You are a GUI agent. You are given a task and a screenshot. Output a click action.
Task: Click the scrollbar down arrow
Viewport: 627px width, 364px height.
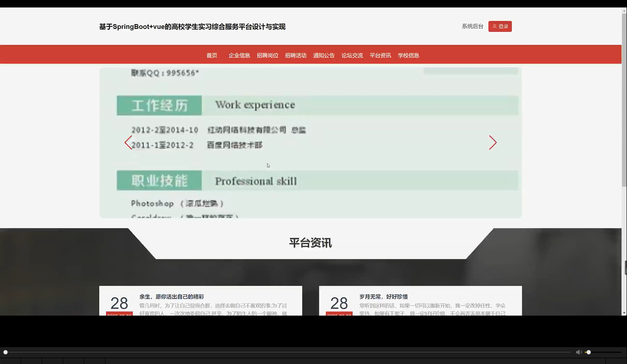tap(624, 313)
